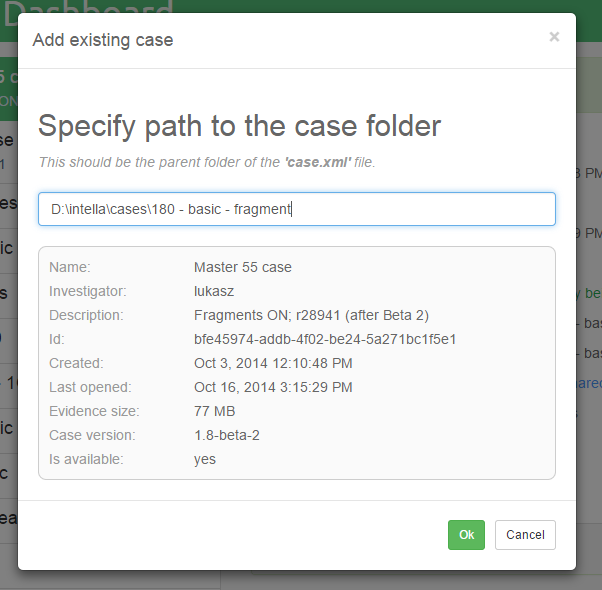The height and width of the screenshot is (590, 602).
Task: Close the Add existing case dialog
Action: [554, 37]
